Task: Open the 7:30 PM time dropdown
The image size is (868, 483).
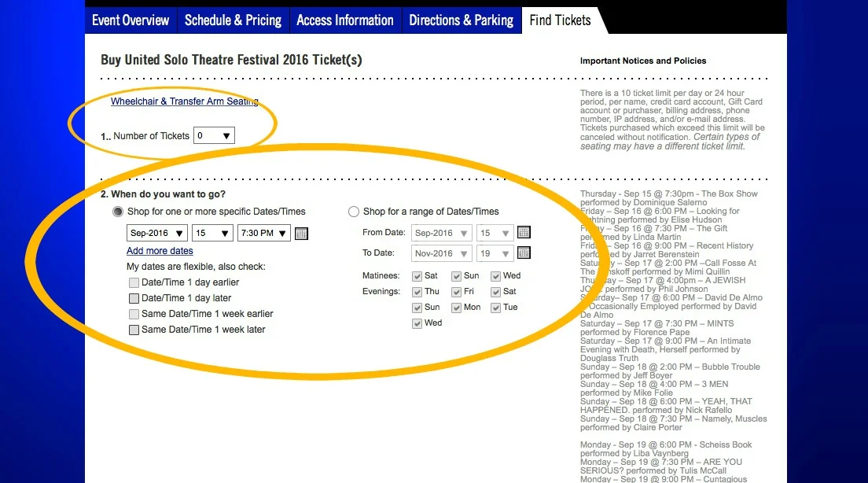Action: point(264,233)
